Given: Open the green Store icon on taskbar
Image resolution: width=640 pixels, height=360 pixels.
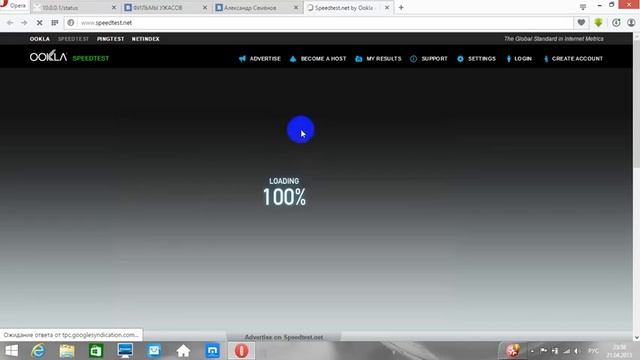Looking at the screenshot, I should coord(96,351).
